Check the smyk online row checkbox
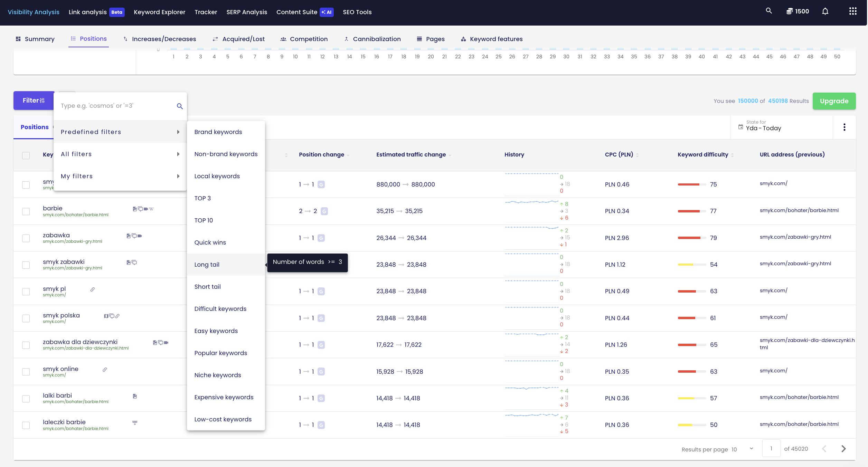This screenshot has height=467, width=868. click(26, 372)
